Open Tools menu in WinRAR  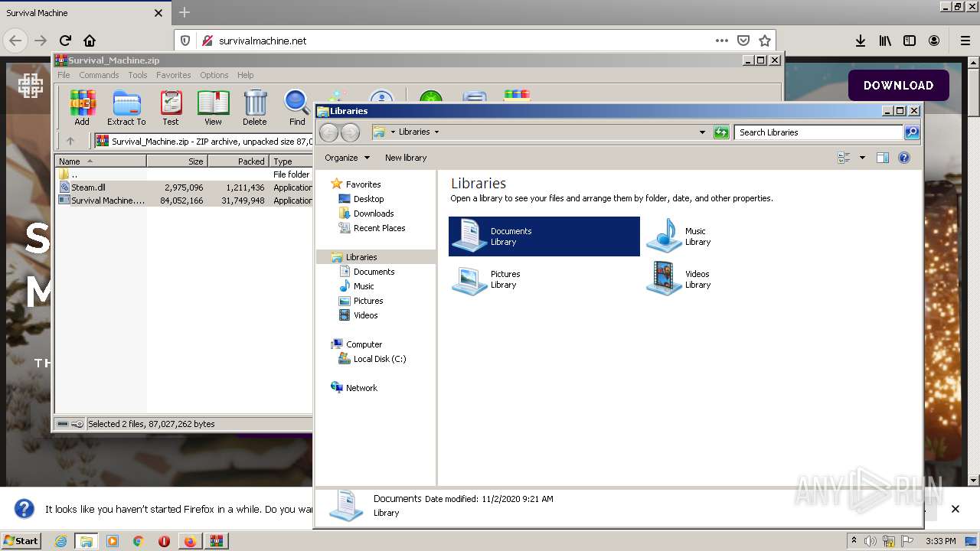click(138, 75)
